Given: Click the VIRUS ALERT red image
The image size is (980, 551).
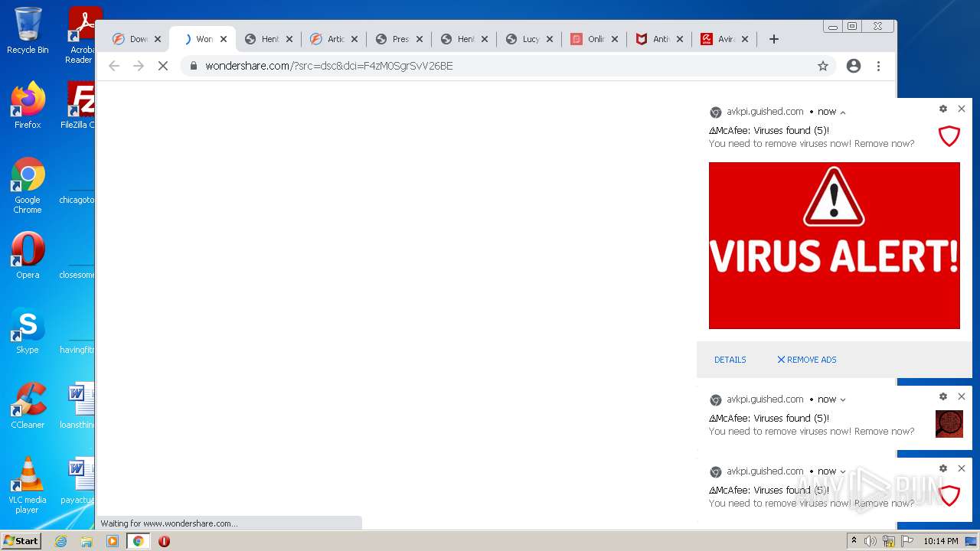Looking at the screenshot, I should [x=835, y=246].
